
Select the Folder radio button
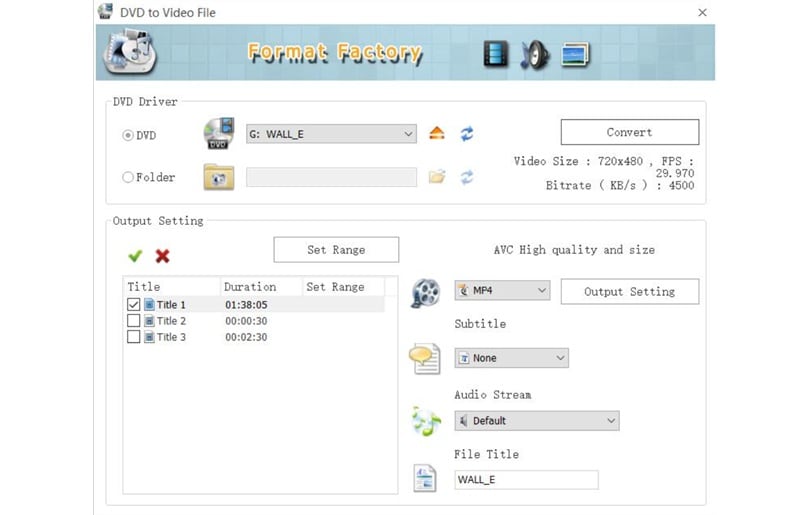[128, 177]
